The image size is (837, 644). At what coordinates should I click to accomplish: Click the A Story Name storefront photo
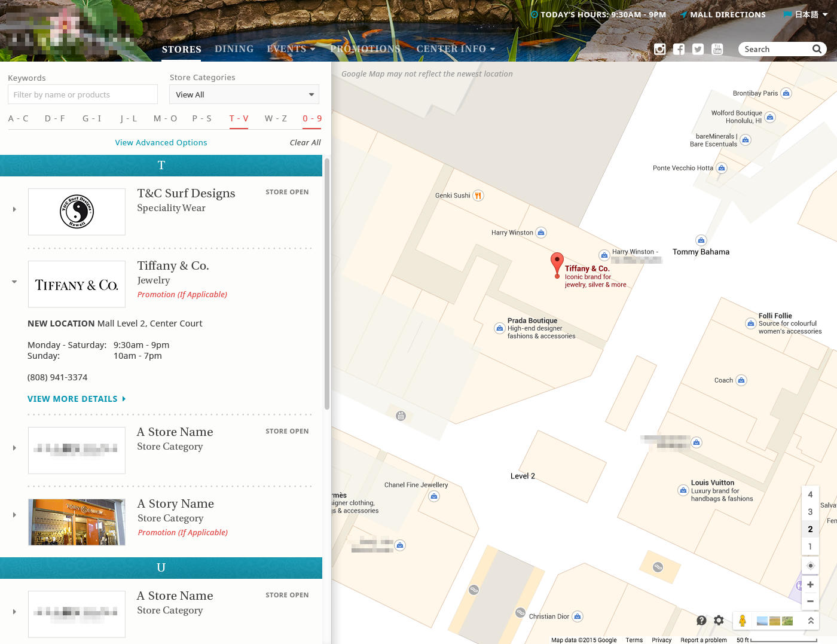pyautogui.click(x=77, y=522)
